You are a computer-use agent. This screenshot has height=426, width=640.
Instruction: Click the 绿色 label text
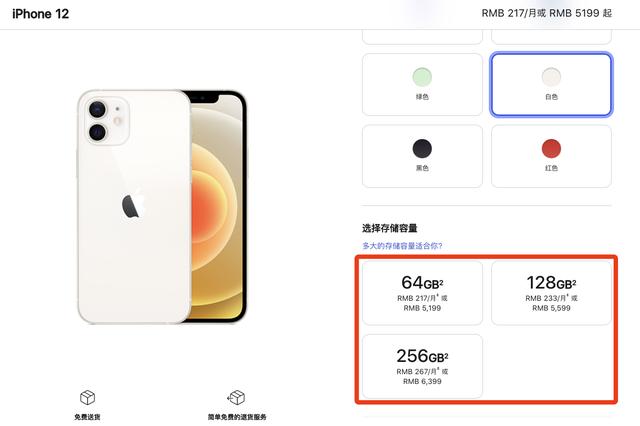[422, 97]
